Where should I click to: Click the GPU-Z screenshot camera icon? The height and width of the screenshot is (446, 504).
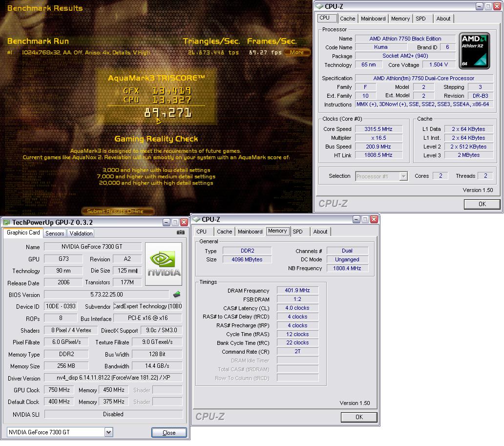[x=181, y=232]
